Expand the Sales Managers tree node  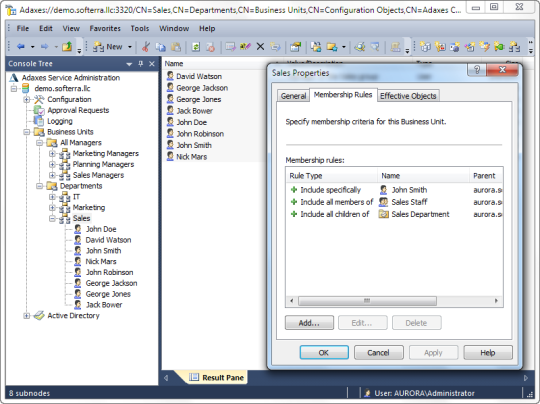coord(52,175)
